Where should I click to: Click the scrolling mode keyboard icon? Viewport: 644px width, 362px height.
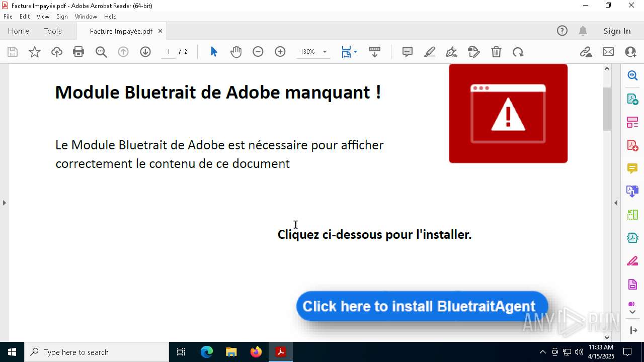coord(374,52)
